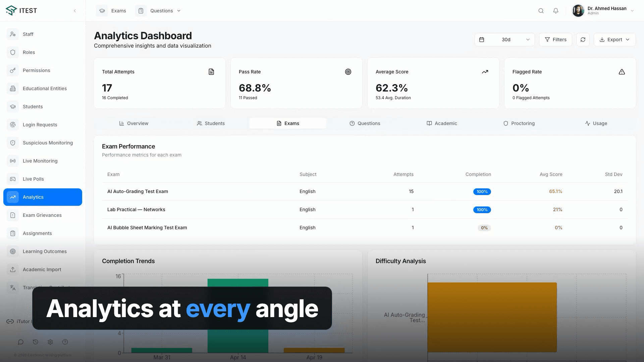Viewport: 644px width, 362px height.
Task: Click the Permissions key icon
Action: tap(13, 70)
